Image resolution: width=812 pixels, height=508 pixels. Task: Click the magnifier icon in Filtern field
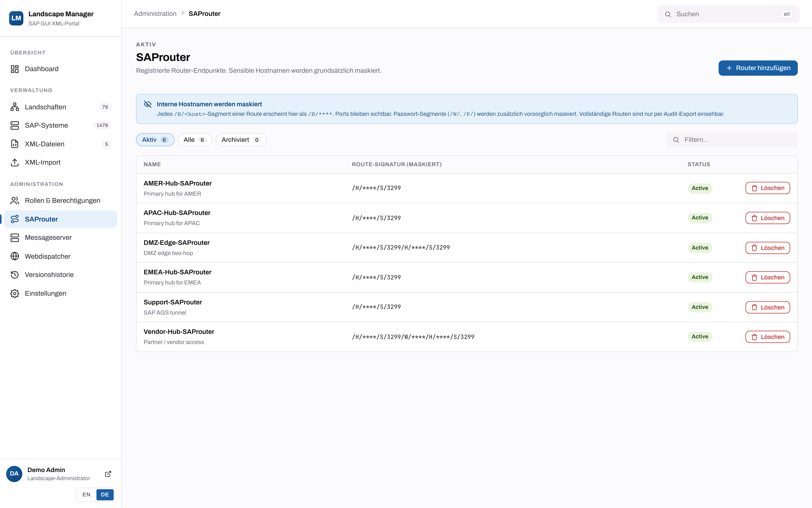pyautogui.click(x=676, y=140)
